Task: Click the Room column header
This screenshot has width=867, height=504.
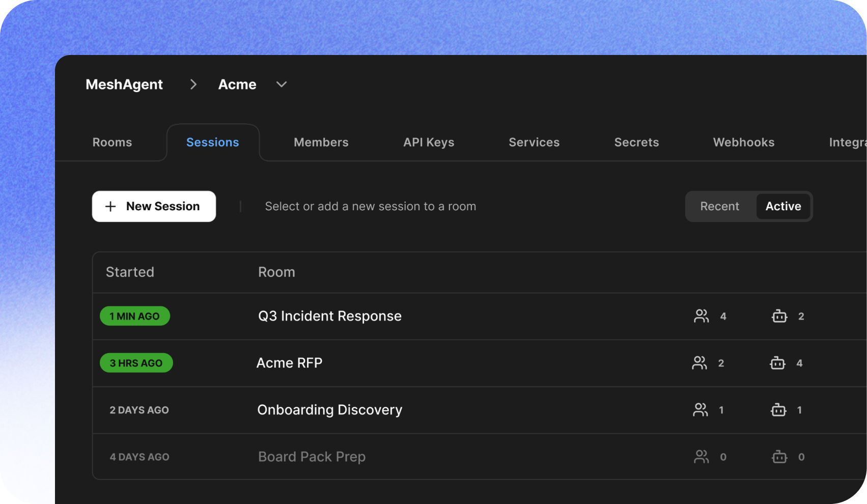Action: coord(276,272)
